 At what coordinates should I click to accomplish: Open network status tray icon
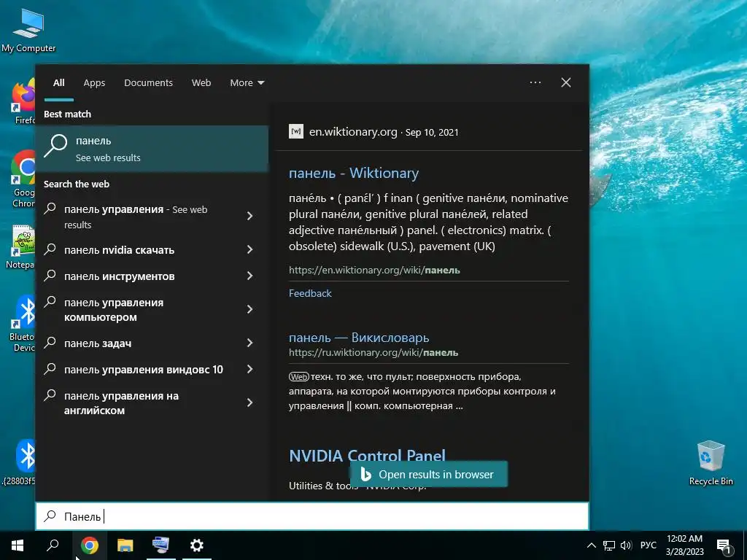point(609,545)
